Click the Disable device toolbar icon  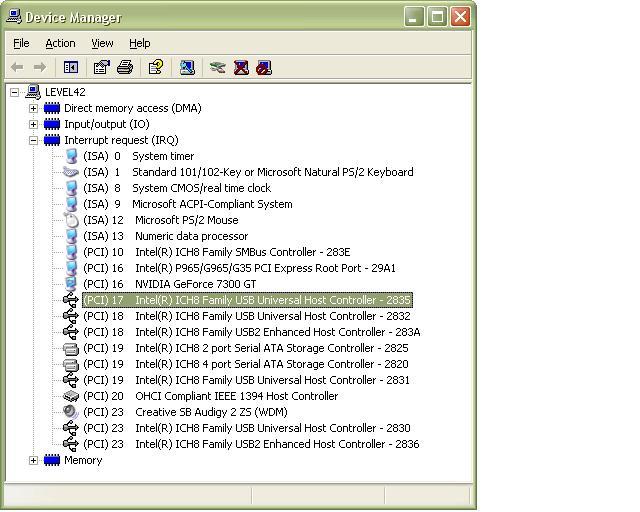(x=264, y=67)
